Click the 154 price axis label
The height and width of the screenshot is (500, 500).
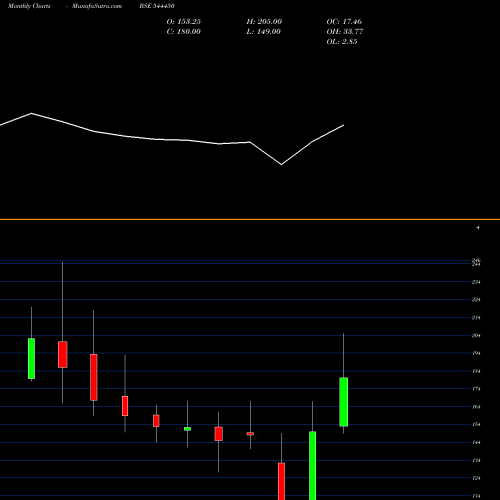click(476, 425)
